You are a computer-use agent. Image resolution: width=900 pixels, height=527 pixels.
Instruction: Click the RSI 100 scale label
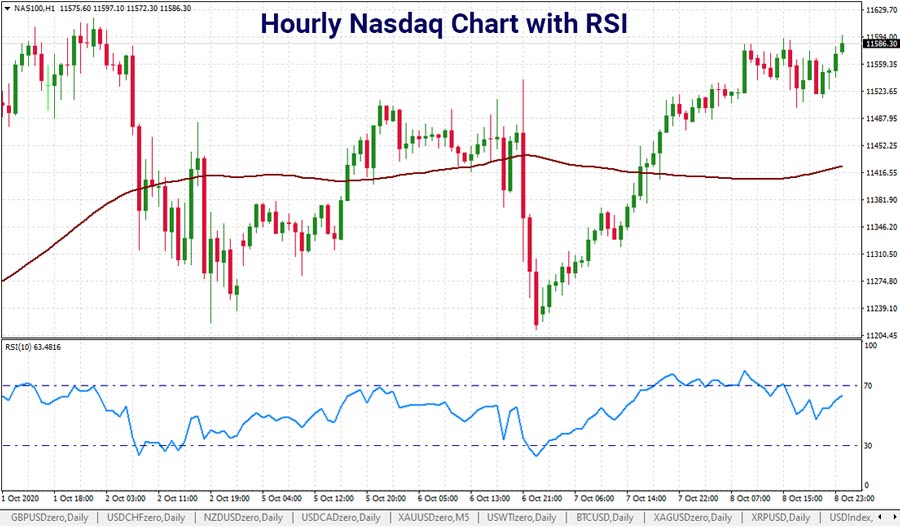coord(870,346)
